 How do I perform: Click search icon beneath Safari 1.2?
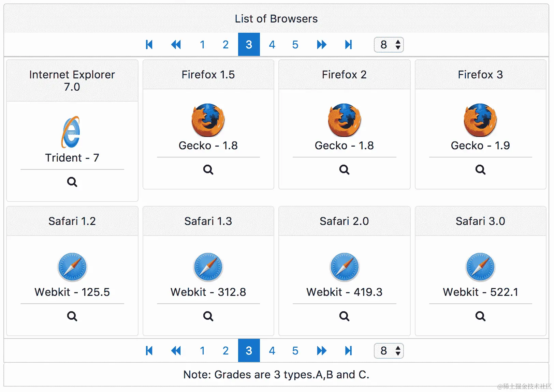point(72,316)
